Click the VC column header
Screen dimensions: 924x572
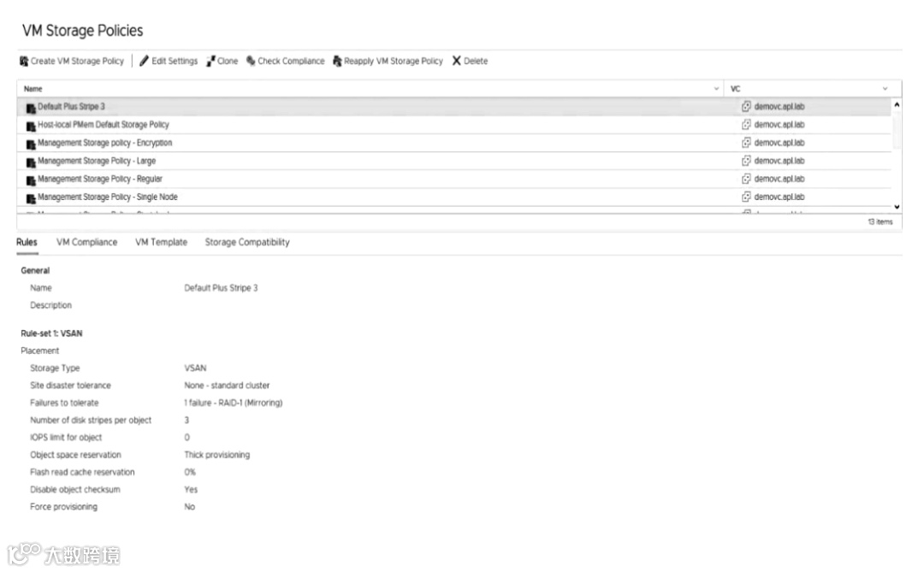(x=736, y=89)
